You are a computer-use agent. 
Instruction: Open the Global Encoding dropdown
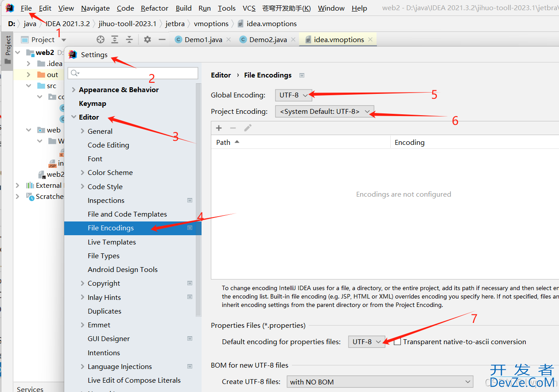pos(293,95)
